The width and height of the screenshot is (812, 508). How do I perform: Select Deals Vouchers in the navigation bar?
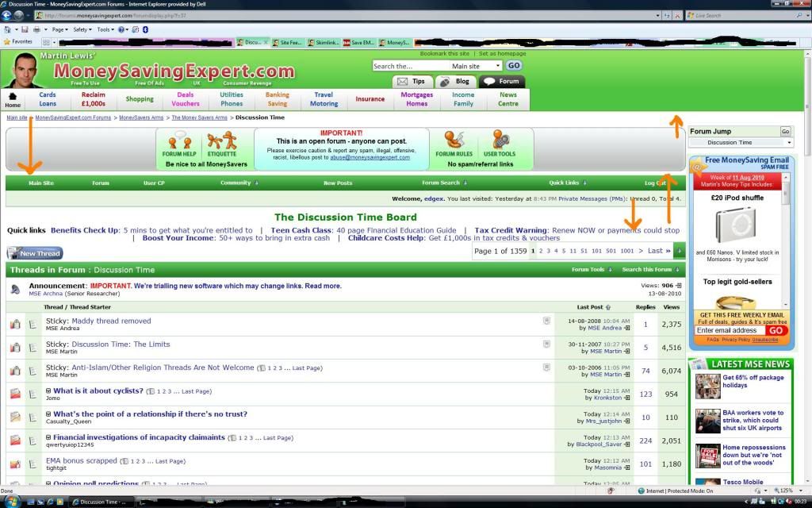coord(186,99)
